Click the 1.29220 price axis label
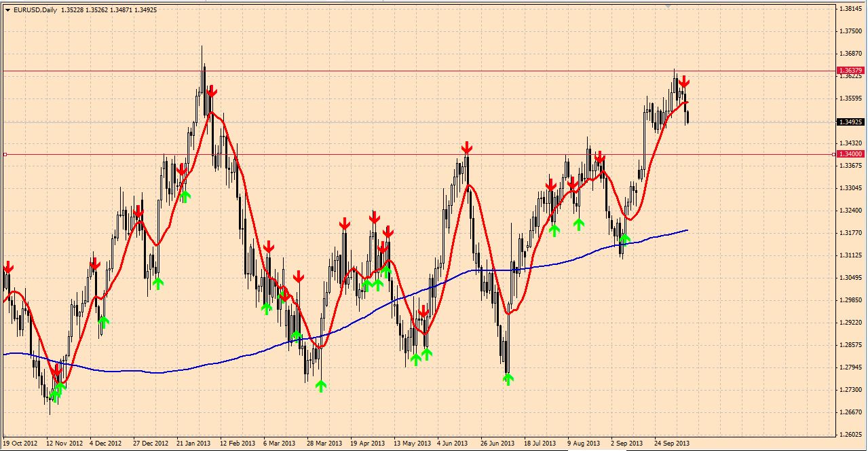 click(850, 323)
